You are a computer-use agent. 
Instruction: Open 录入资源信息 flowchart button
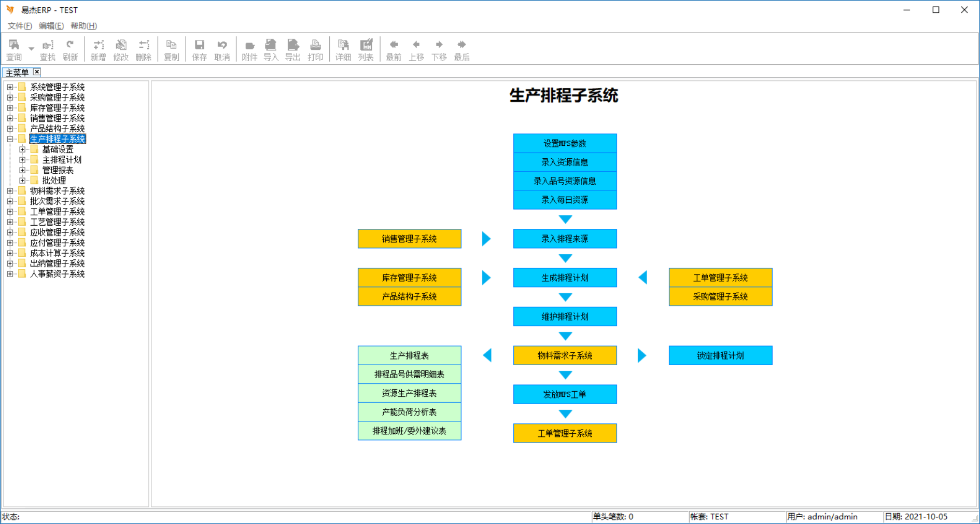(x=565, y=162)
